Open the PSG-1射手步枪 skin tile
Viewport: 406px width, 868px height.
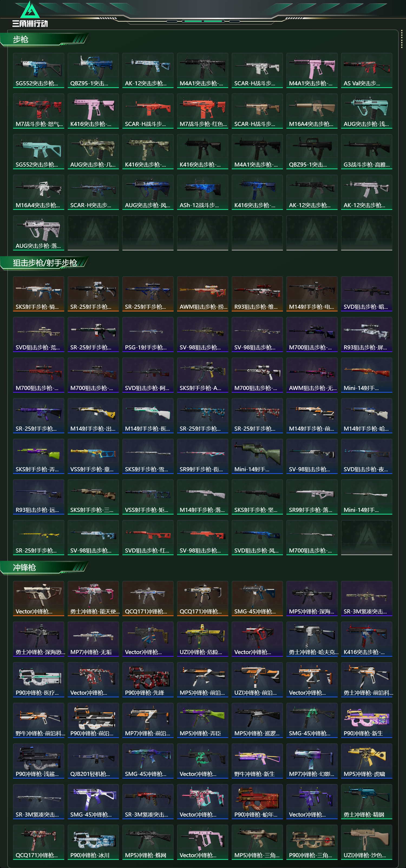[x=148, y=334]
